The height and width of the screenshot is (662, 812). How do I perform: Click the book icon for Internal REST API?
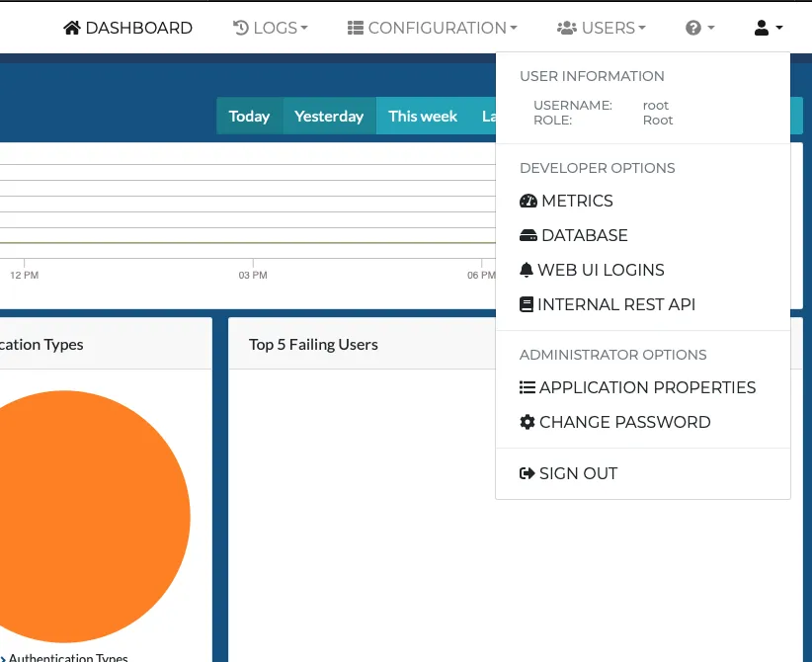click(x=528, y=304)
